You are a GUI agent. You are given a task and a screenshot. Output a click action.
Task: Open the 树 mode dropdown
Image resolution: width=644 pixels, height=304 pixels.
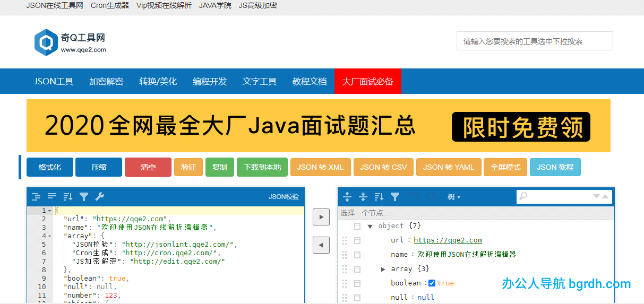click(x=453, y=197)
